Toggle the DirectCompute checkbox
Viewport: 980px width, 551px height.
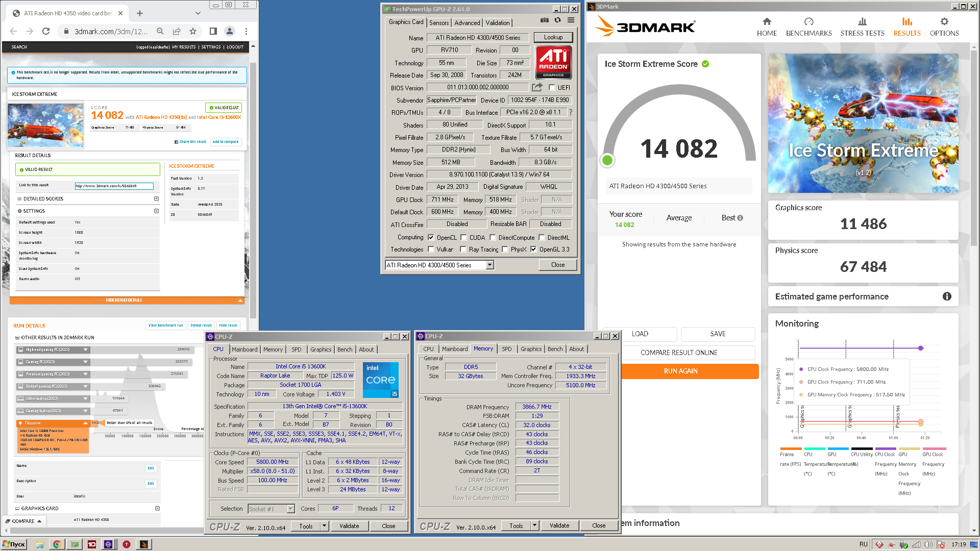(493, 238)
